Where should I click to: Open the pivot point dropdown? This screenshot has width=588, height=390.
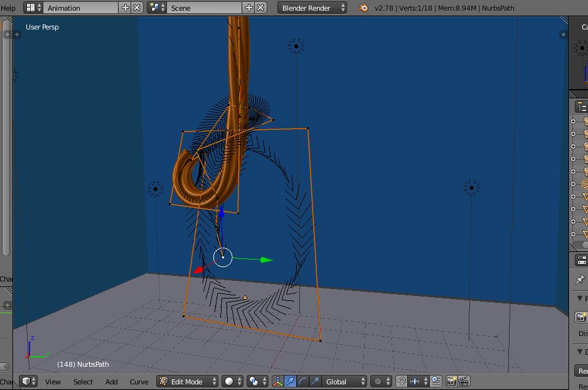pyautogui.click(x=257, y=381)
